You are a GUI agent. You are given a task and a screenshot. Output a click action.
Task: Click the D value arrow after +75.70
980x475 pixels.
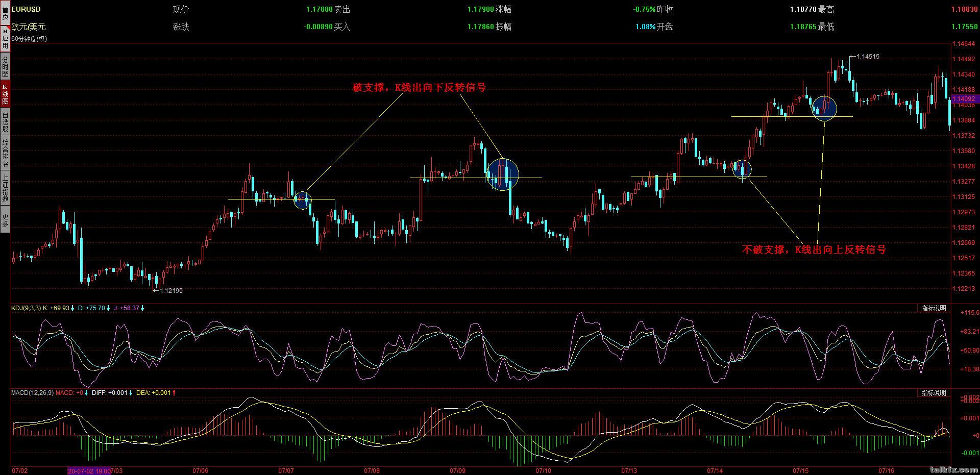click(108, 308)
